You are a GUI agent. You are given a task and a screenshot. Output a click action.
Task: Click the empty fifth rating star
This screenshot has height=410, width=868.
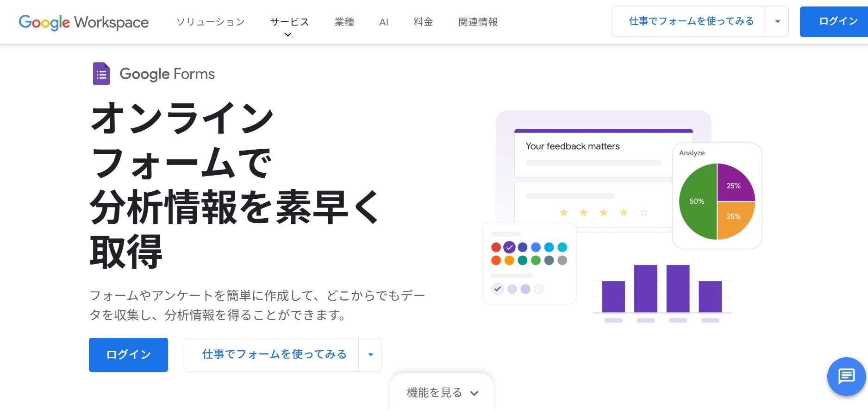pos(643,213)
